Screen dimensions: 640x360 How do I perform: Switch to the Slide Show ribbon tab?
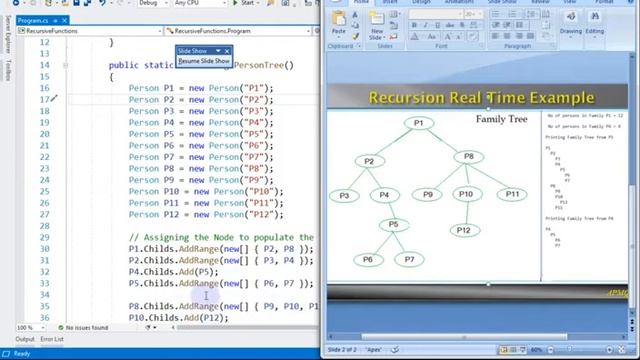click(502, 2)
